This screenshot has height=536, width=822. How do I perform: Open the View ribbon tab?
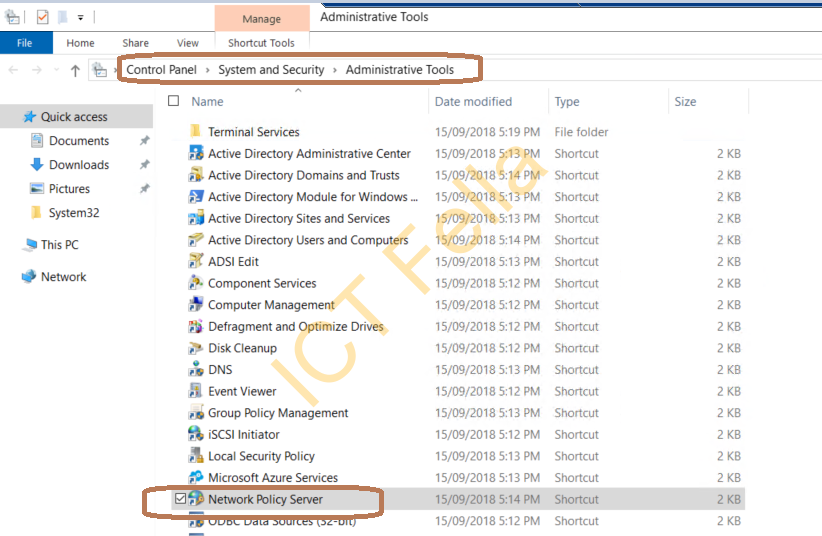pos(188,43)
